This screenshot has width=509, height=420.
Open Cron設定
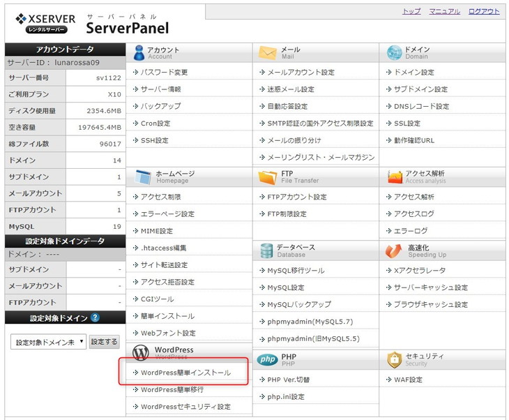click(155, 123)
